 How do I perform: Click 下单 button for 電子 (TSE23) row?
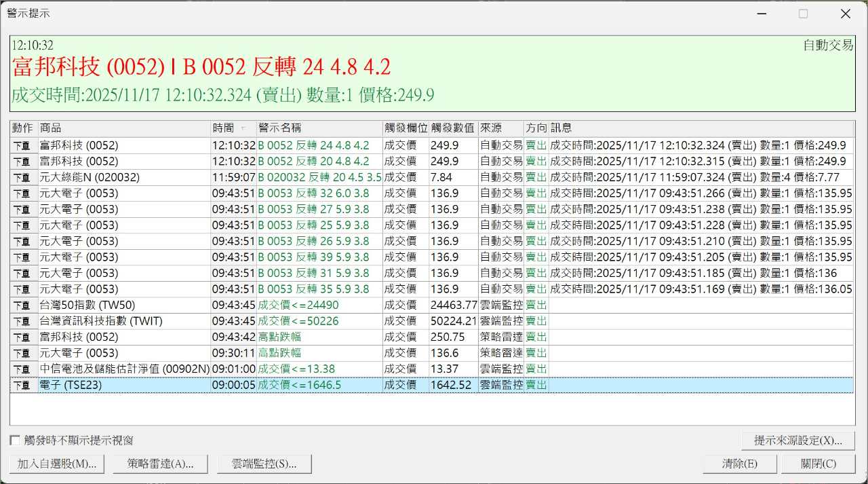pyautogui.click(x=24, y=386)
